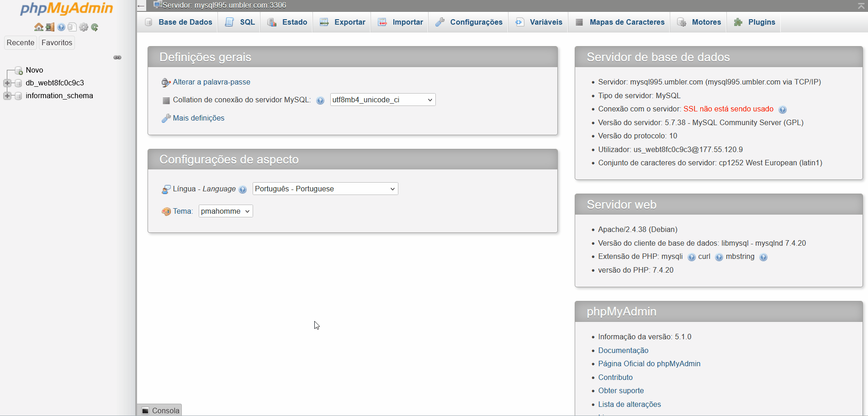Go to the Home icon in sidebar
Image resolution: width=868 pixels, height=416 pixels.
(x=39, y=27)
